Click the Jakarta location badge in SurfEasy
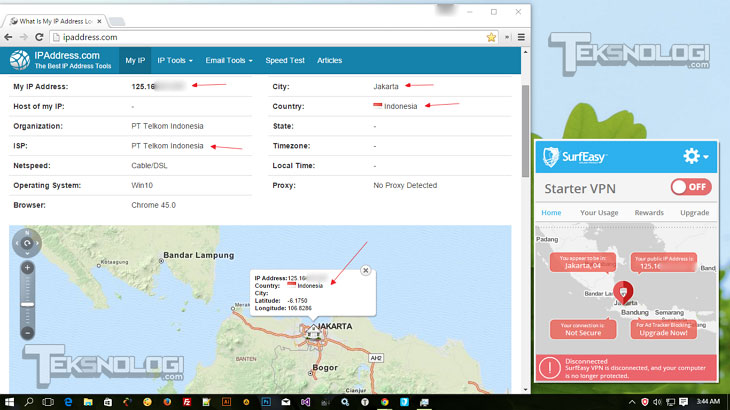 (x=583, y=262)
